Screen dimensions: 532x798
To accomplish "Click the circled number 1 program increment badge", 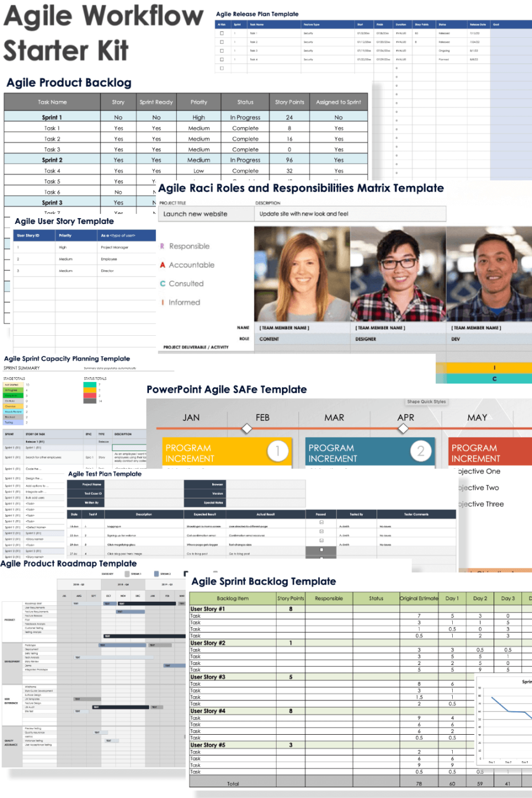I will click(x=277, y=452).
